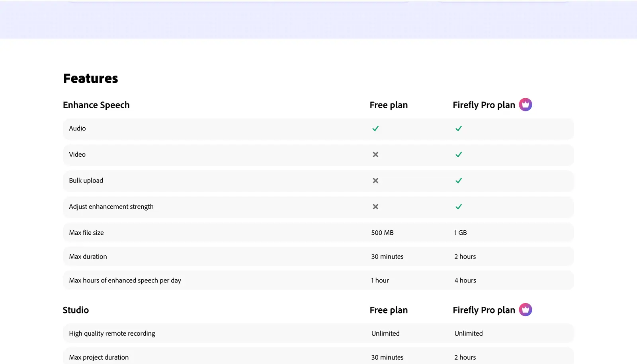Select the Studio section title
Image resolution: width=637 pixels, height=364 pixels.
point(76,310)
